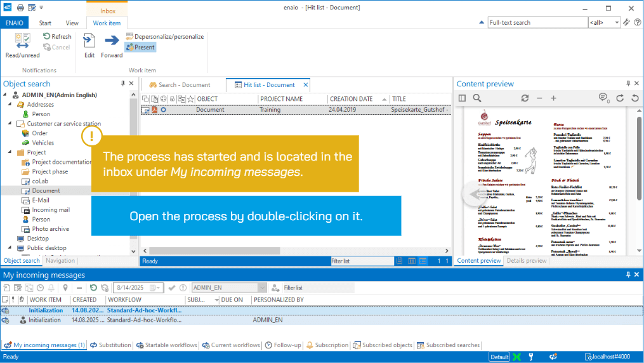Pin the My incoming messages panel
The image size is (644, 363).
[x=628, y=275]
